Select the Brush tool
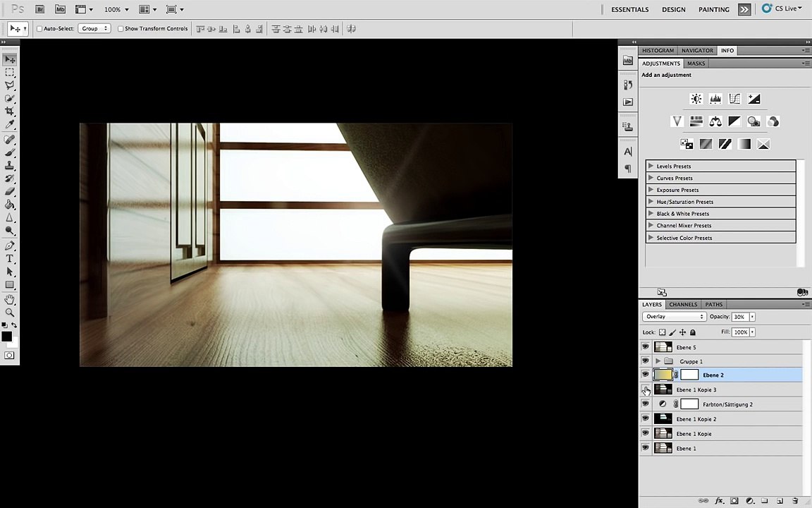 click(x=10, y=152)
